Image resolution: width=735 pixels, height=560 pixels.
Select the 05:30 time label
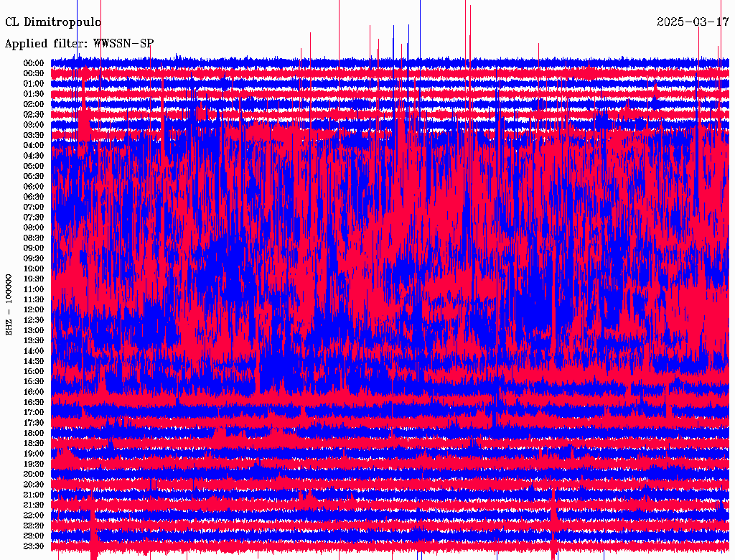[x=34, y=176]
